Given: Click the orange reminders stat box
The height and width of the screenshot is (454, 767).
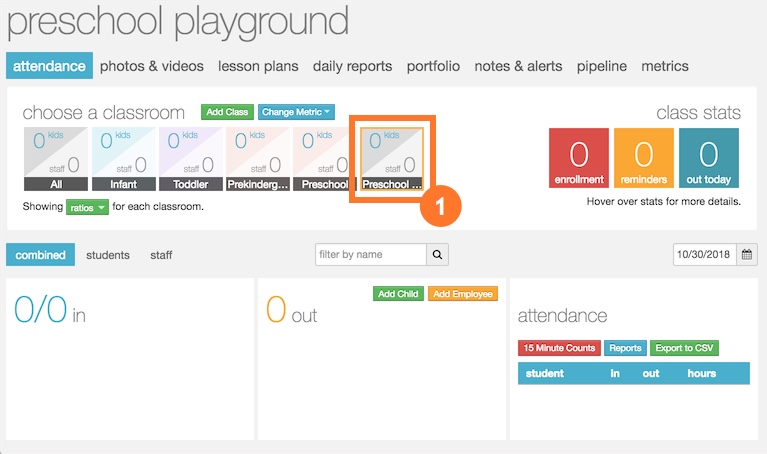Looking at the screenshot, I should click(644, 159).
